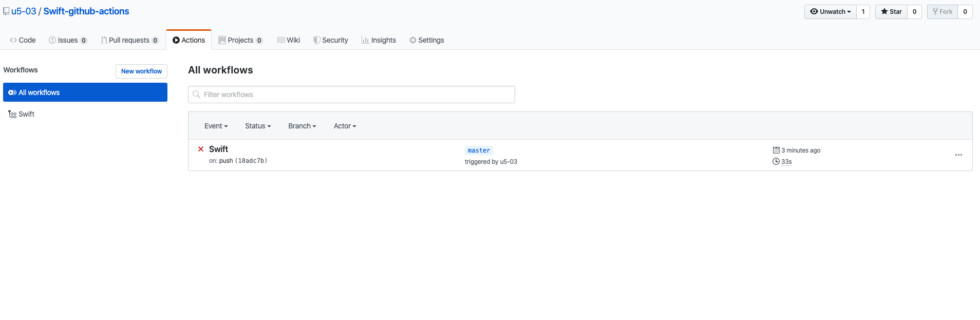
Task: Create a New workflow
Action: (141, 71)
